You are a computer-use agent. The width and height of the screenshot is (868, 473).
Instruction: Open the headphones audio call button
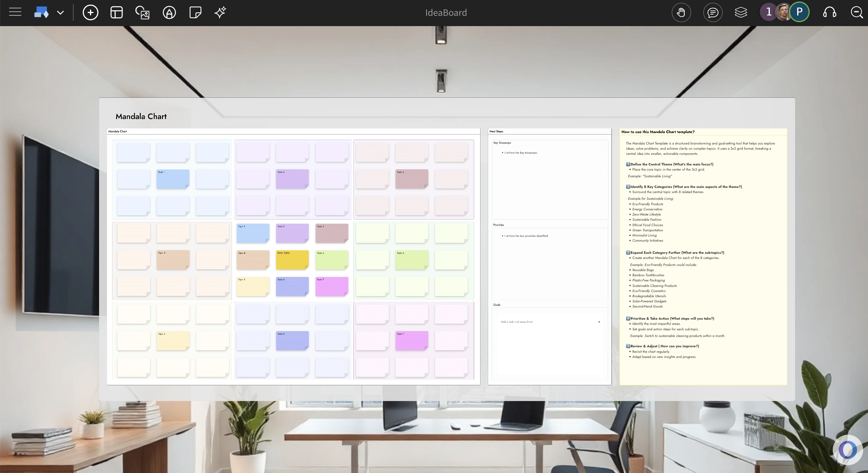click(x=829, y=12)
